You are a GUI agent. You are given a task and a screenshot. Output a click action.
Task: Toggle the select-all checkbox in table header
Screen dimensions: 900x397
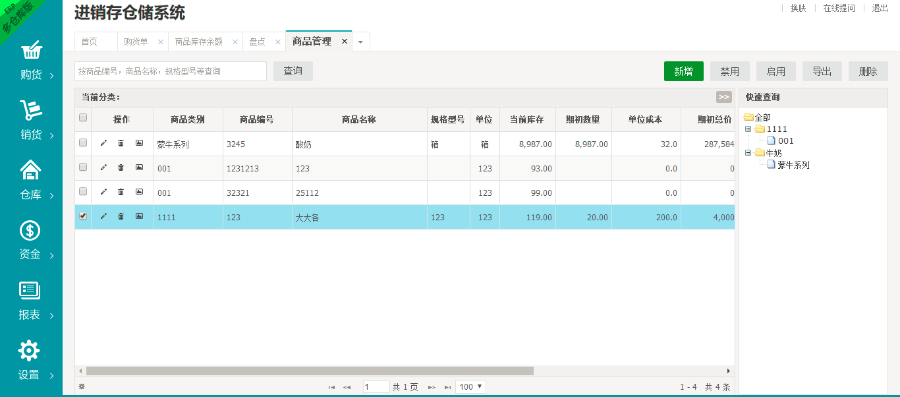tap(83, 118)
